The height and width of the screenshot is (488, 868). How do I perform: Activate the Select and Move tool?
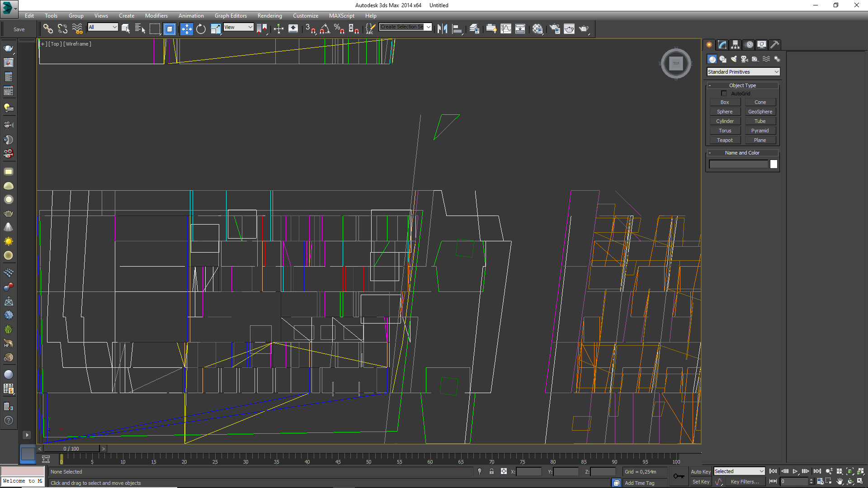(186, 29)
